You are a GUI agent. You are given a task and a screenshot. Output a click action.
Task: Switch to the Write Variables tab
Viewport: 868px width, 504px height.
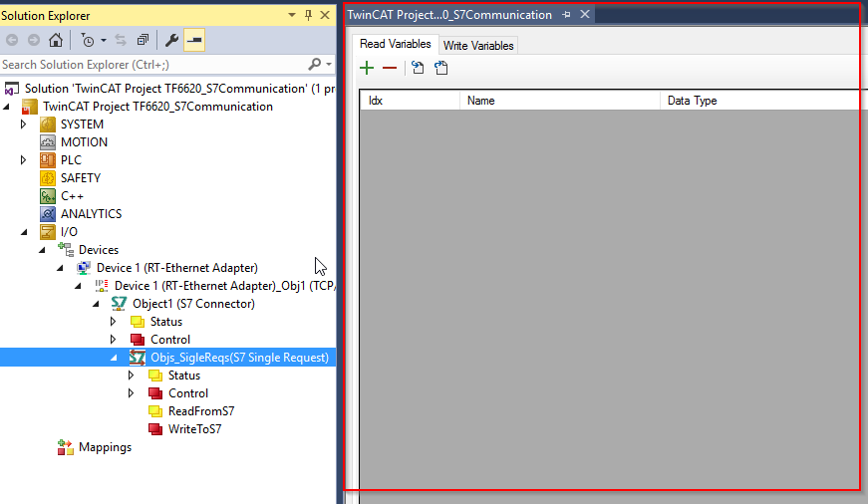pos(478,46)
